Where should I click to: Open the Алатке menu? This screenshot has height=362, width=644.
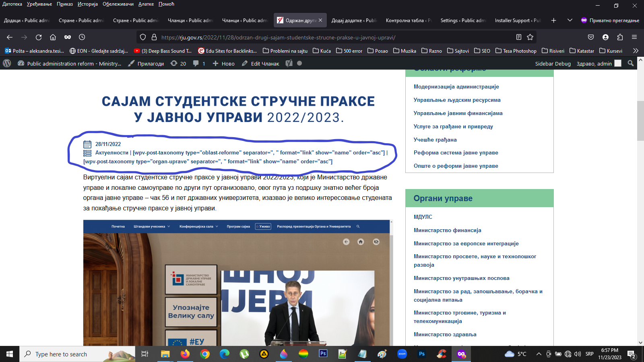tap(146, 4)
